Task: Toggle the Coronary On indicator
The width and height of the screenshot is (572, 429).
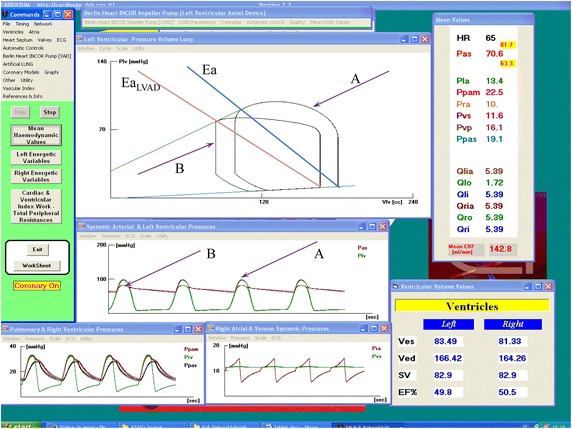Action: [x=37, y=286]
